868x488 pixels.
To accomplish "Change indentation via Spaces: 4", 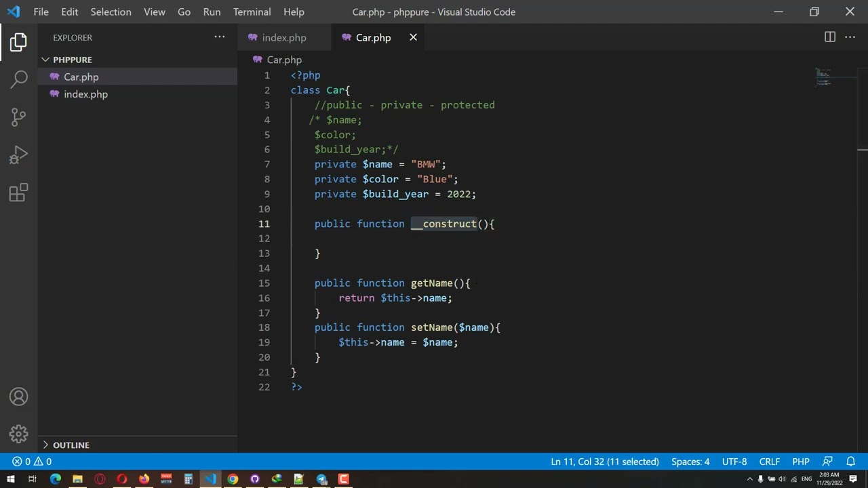I will coord(690,462).
